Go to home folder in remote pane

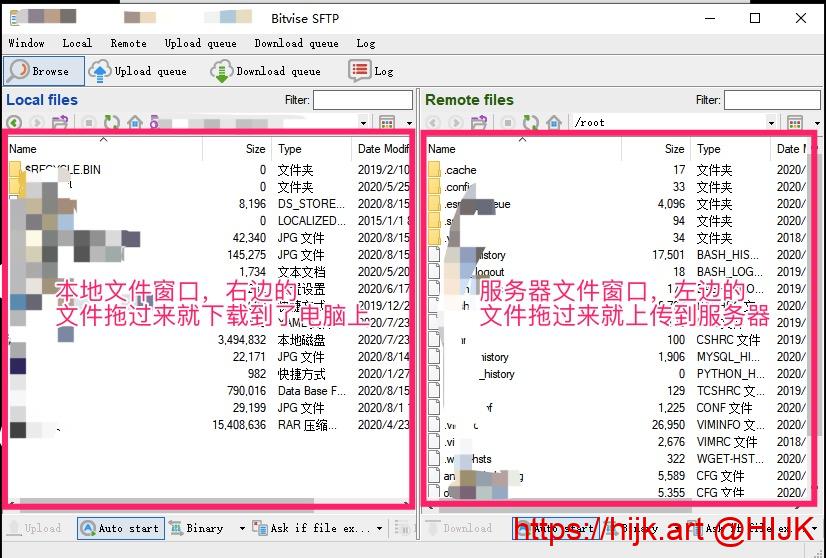(x=554, y=123)
